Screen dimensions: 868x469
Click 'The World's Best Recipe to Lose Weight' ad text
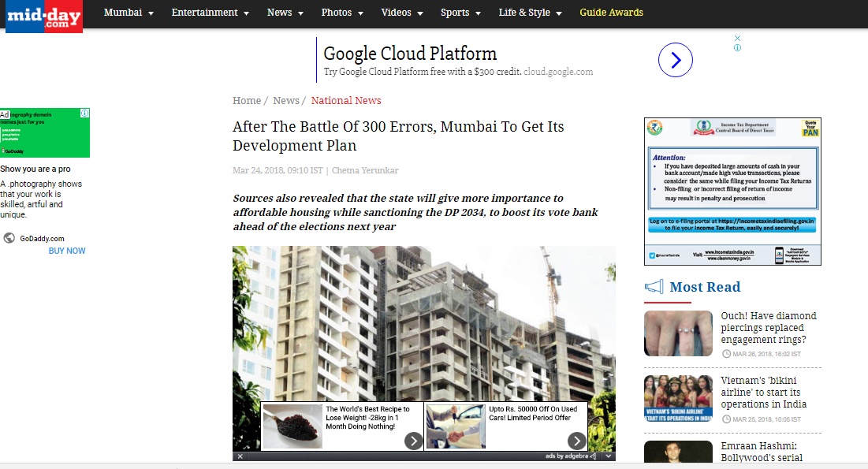click(x=367, y=418)
